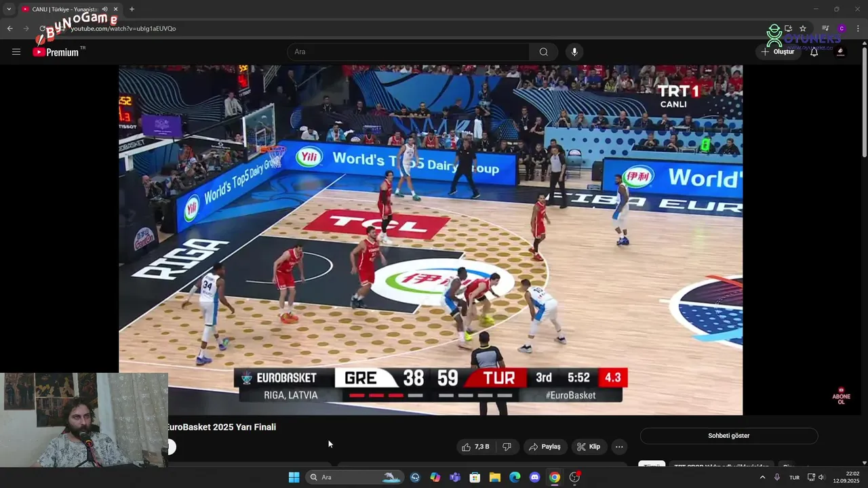Screen dimensions: 868x488
Task: Click the ABONE OL subscribe watermark
Action: click(841, 396)
